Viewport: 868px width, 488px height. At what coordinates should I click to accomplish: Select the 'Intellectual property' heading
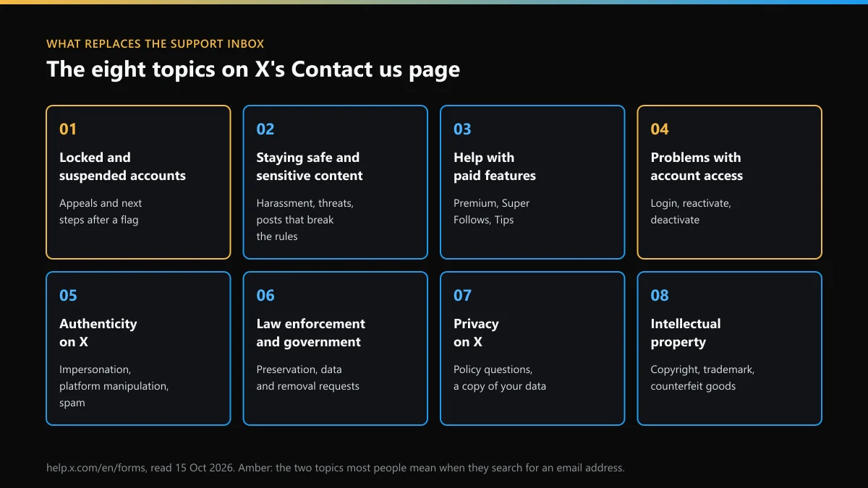click(686, 333)
